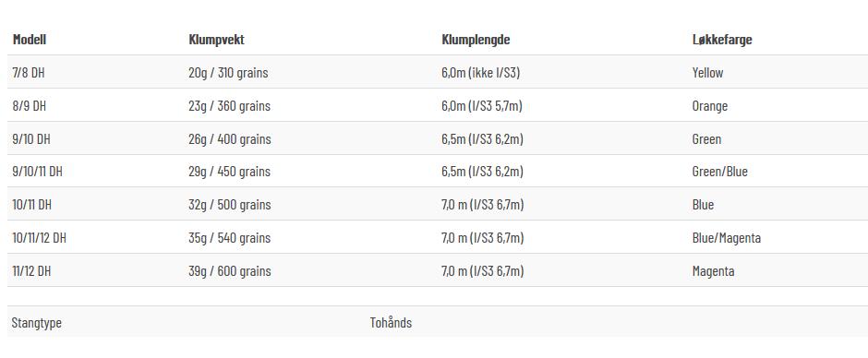The image size is (868, 358).
Task: Click the Stangtype label
Action: [x=37, y=323]
